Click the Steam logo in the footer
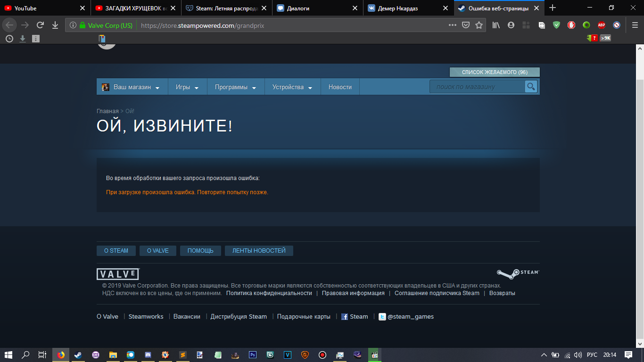 [x=518, y=273]
